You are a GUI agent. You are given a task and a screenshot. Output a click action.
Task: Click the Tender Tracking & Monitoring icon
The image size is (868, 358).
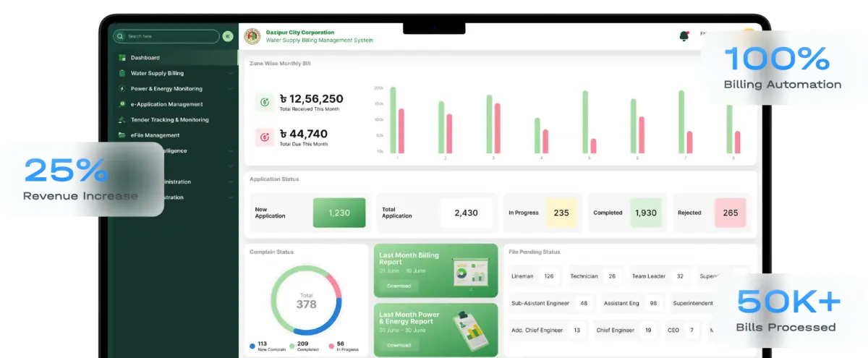click(x=122, y=120)
